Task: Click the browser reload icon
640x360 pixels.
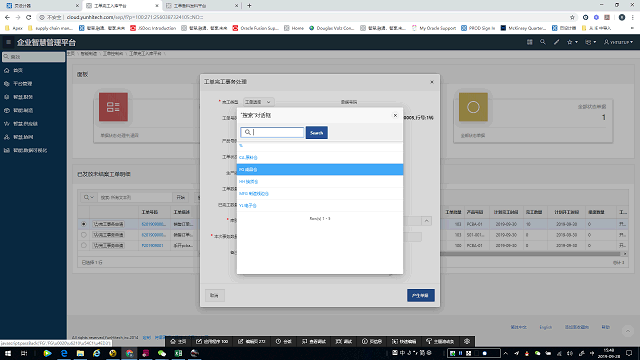Action: [x=29, y=17]
